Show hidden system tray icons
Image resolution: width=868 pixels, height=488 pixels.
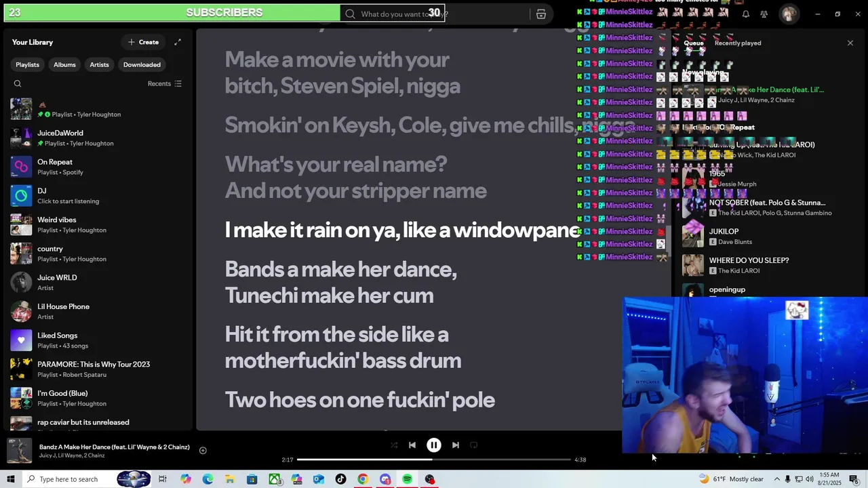(x=777, y=479)
